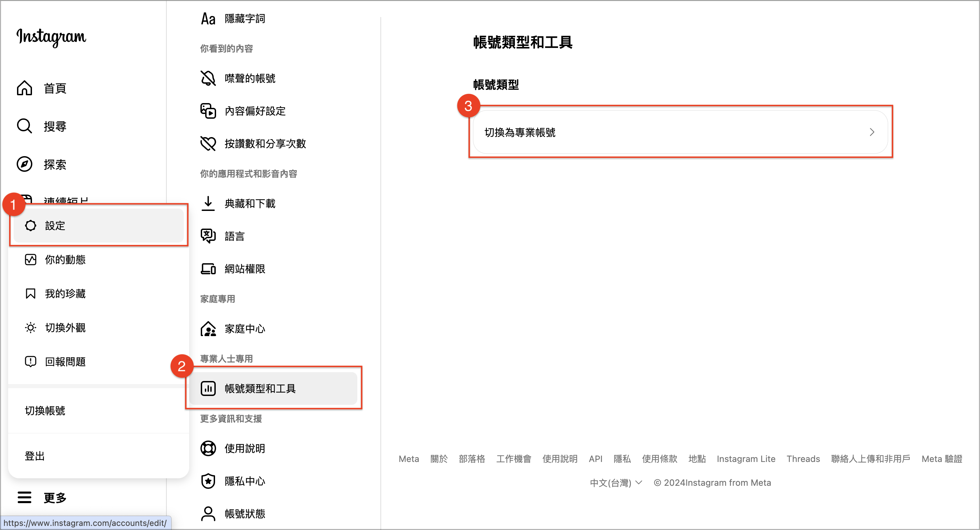The image size is (980, 530).
Task: Click the 隱私 footer link
Action: coord(622,459)
